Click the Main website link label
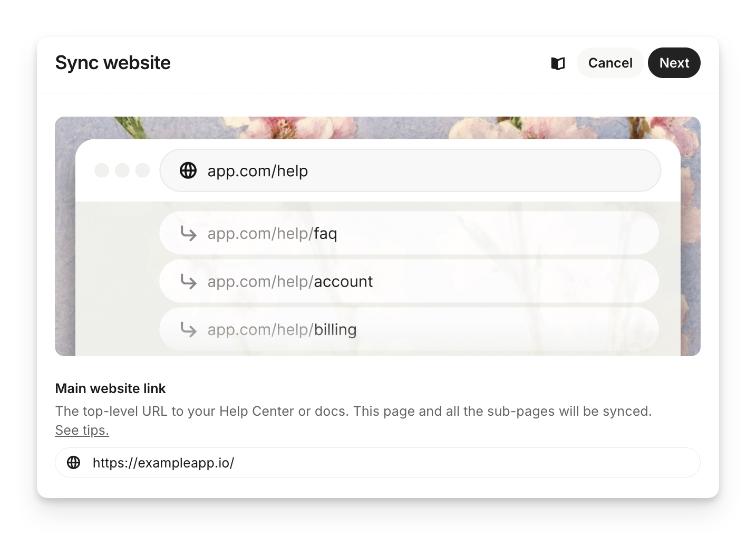The image size is (756, 535). pyautogui.click(x=110, y=388)
